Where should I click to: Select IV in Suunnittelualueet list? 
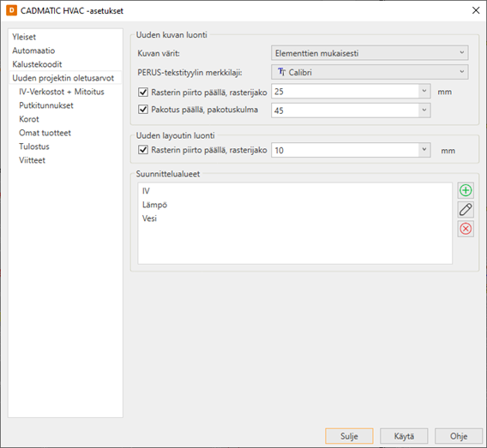(x=146, y=191)
